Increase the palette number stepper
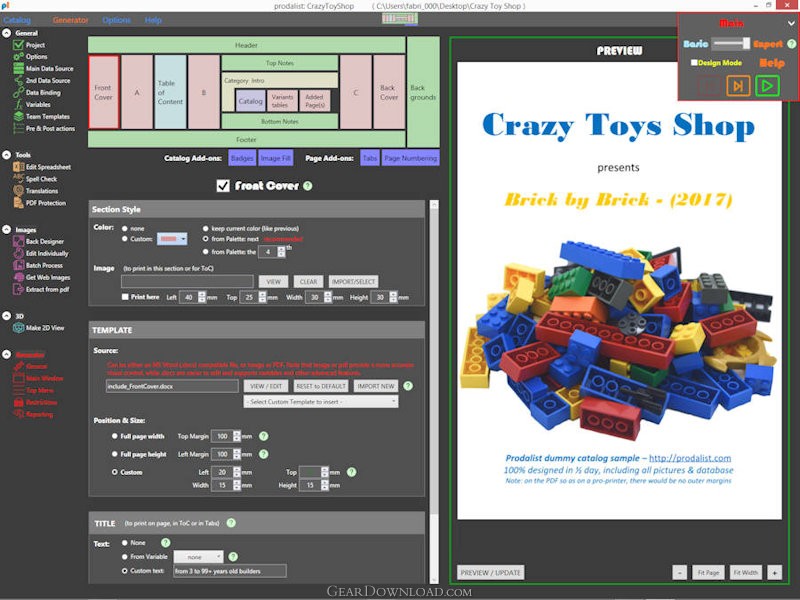800x600 pixels. tap(281, 249)
